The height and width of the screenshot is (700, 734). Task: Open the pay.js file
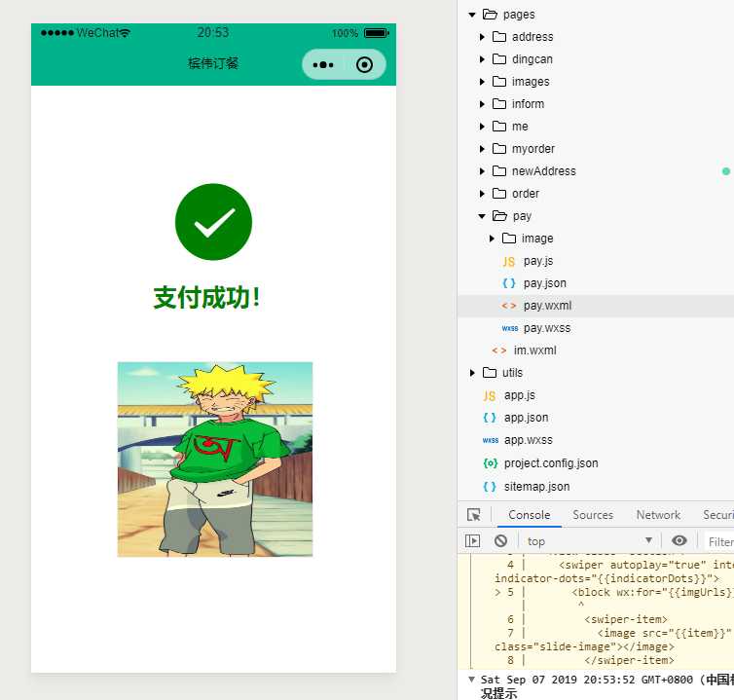(538, 261)
